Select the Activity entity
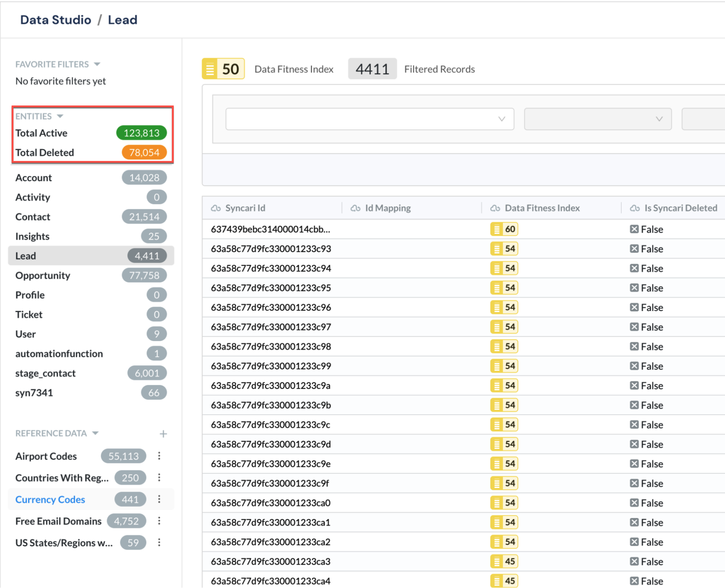This screenshot has width=725, height=588. [91, 197]
